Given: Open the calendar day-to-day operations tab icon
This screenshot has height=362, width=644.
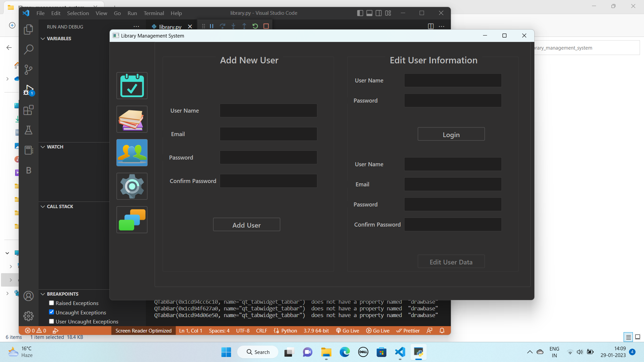Looking at the screenshot, I should point(132,86).
